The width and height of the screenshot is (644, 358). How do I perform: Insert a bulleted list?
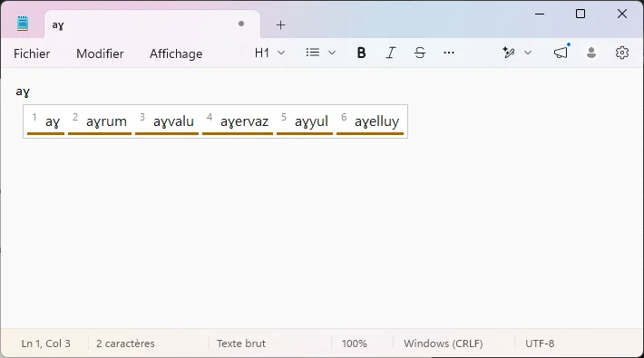coord(313,53)
